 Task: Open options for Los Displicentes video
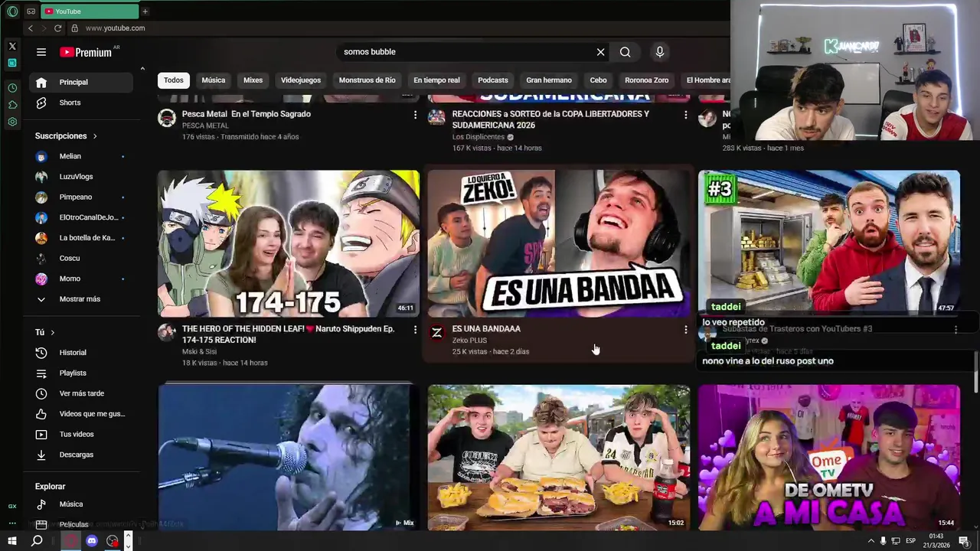coord(685,115)
